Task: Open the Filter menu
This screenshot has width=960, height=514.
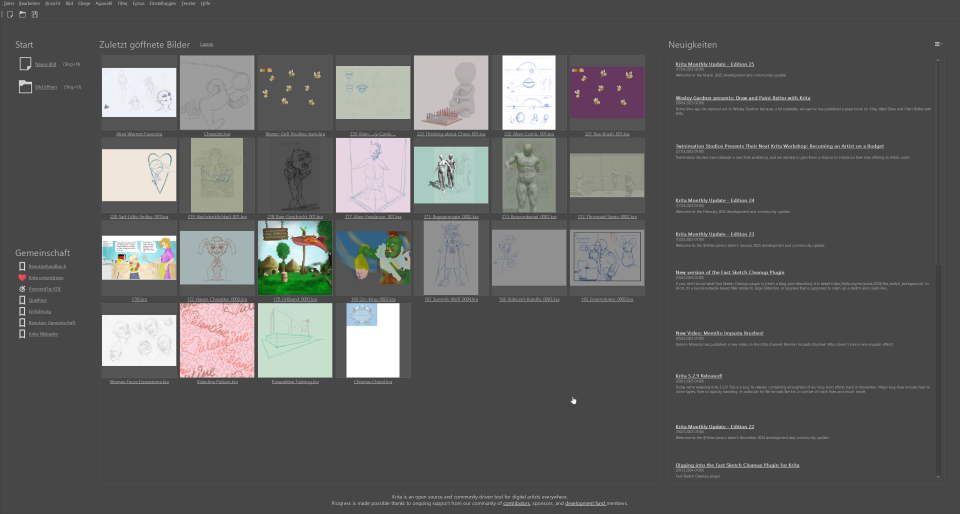Action: (x=122, y=4)
